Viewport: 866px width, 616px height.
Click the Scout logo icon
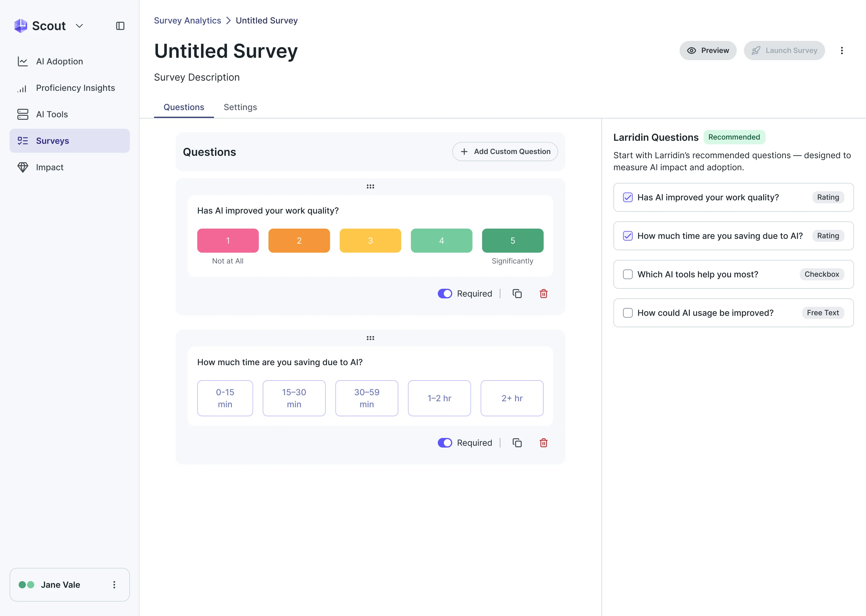coord(20,26)
